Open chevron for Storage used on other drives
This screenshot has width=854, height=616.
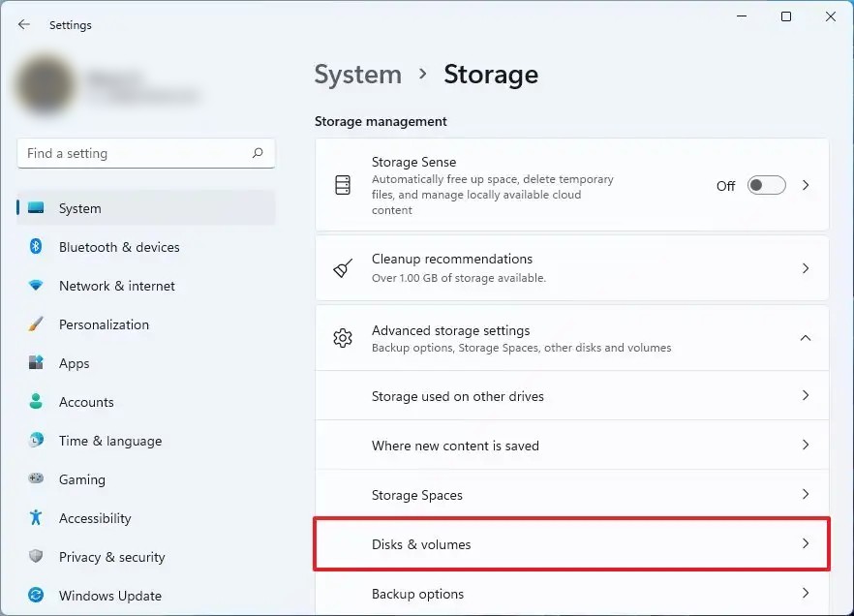click(806, 395)
